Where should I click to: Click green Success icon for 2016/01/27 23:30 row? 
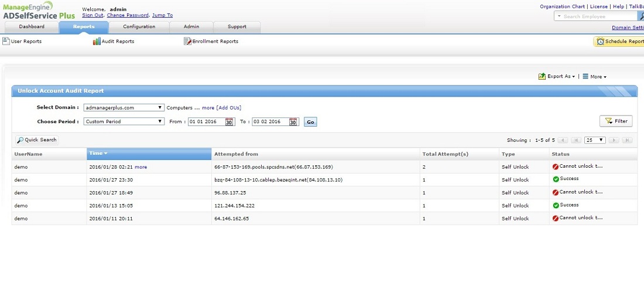coord(556,179)
